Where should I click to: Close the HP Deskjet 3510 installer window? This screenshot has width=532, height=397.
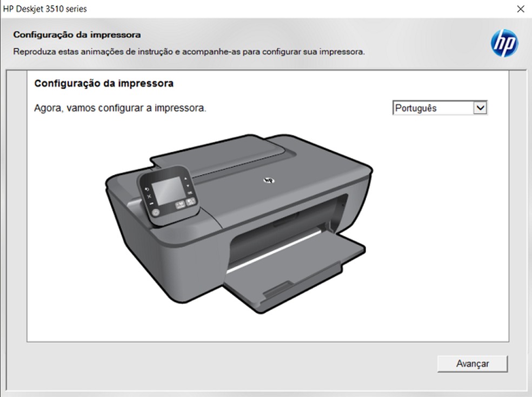520,9
